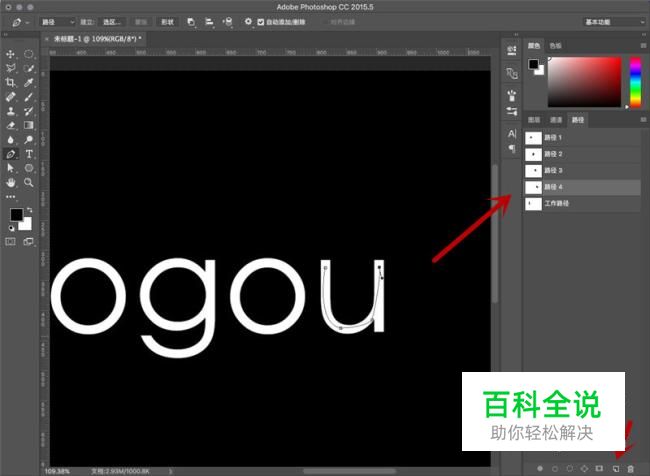This screenshot has height=476, width=650.
Task: Select the Pen tool in toolbox
Action: pos(10,154)
